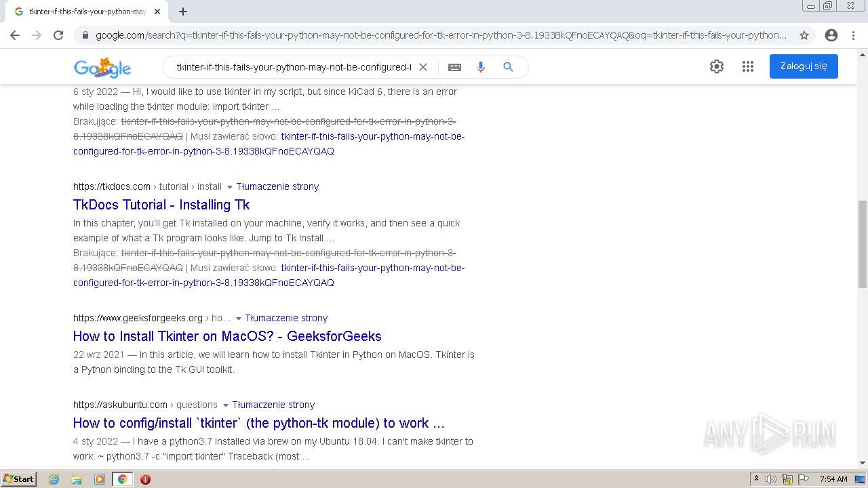Viewport: 868px width, 488px height.
Task: Click the https://askubuntu.com breadcrumb URL
Action: 120,405
